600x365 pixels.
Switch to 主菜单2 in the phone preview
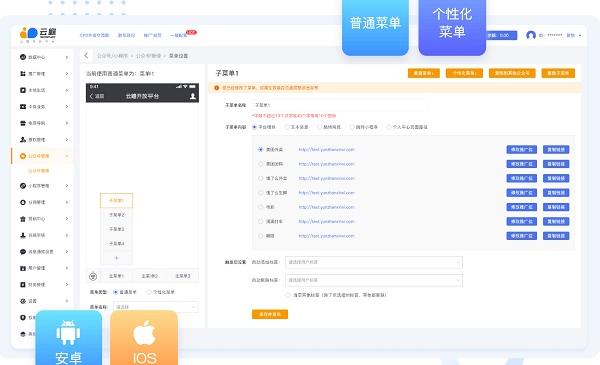149,276
